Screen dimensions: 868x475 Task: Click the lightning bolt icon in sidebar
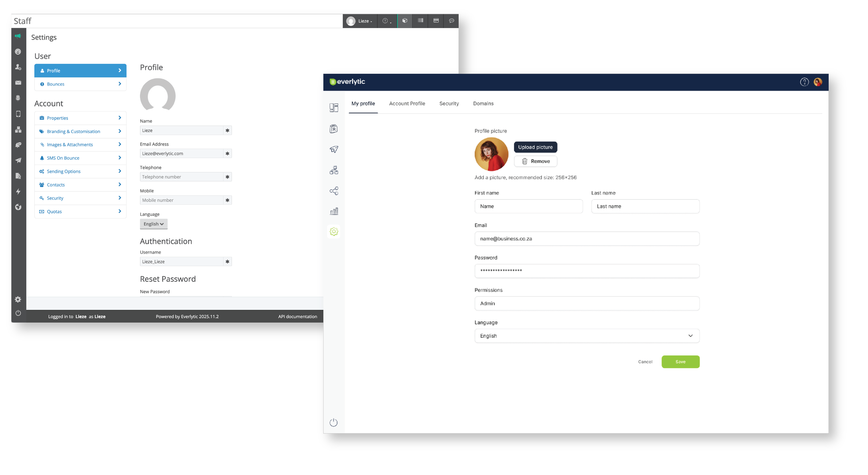point(18,191)
